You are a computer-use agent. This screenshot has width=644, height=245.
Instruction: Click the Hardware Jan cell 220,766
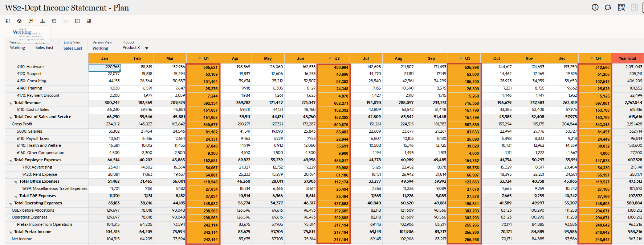[x=105, y=67]
